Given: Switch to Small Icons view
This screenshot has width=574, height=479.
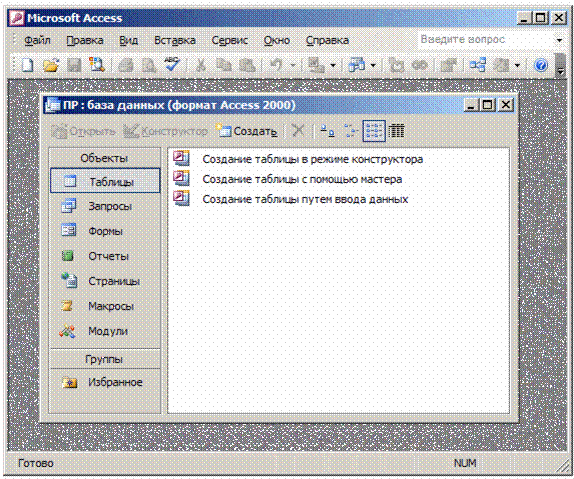Looking at the screenshot, I should [351, 131].
